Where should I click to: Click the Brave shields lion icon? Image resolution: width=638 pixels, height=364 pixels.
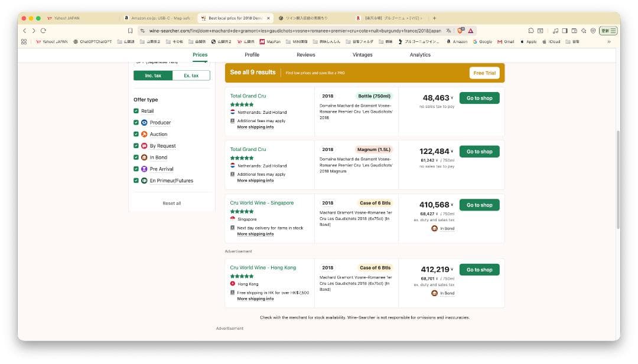[461, 30]
